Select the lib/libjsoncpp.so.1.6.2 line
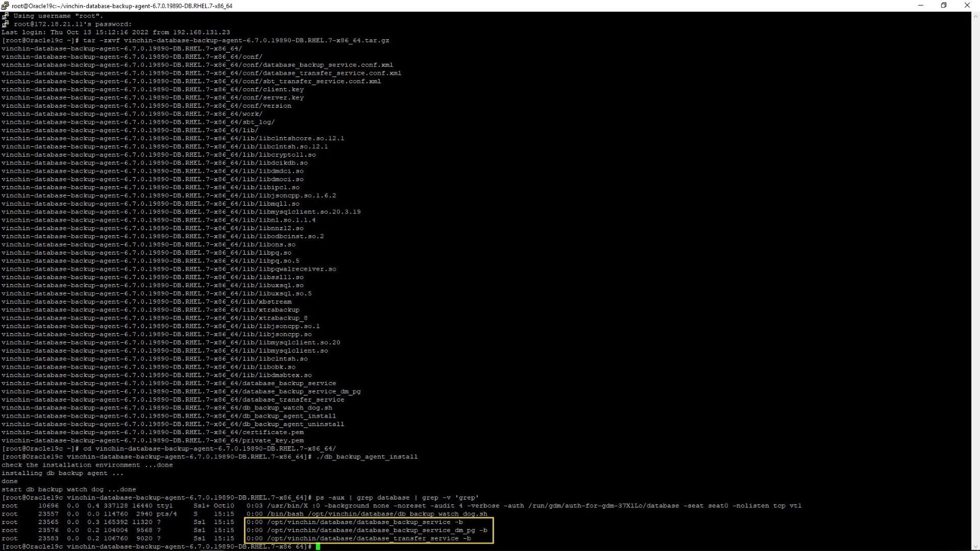Viewport: 980px width, 551px height. 168,195
